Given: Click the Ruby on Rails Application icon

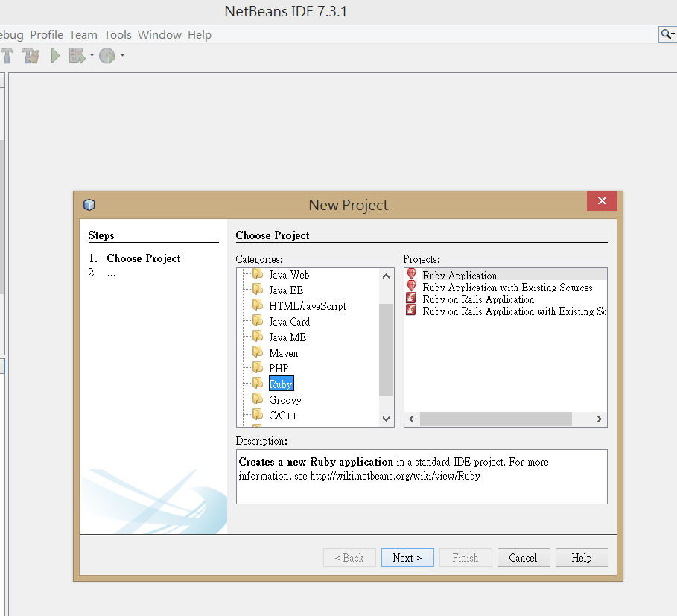Looking at the screenshot, I should point(411,299).
